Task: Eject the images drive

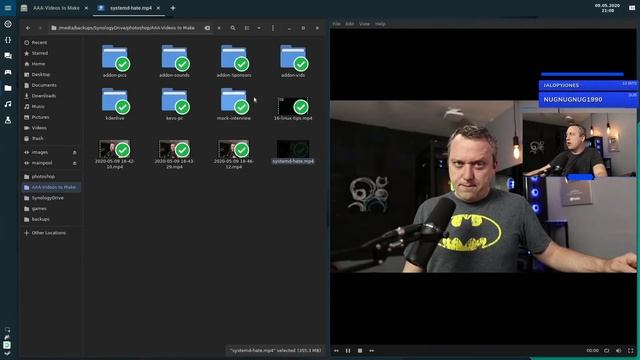Action: [x=75, y=152]
